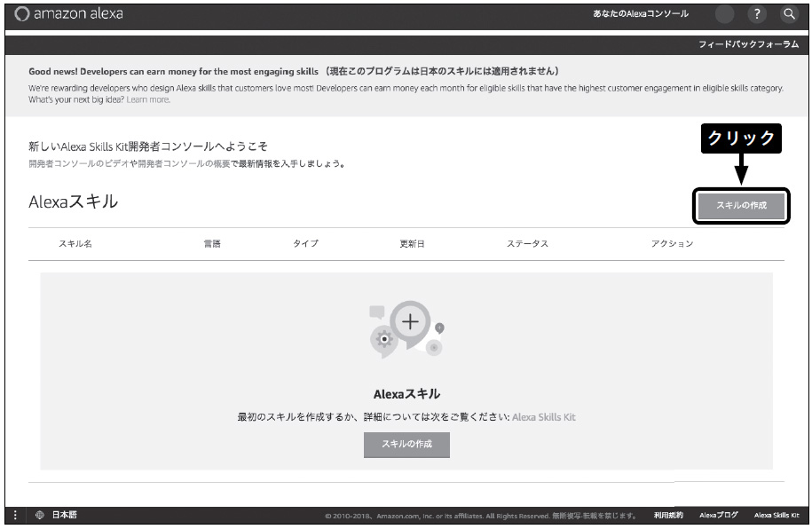Click the Good news! banner headline

pos(294,72)
